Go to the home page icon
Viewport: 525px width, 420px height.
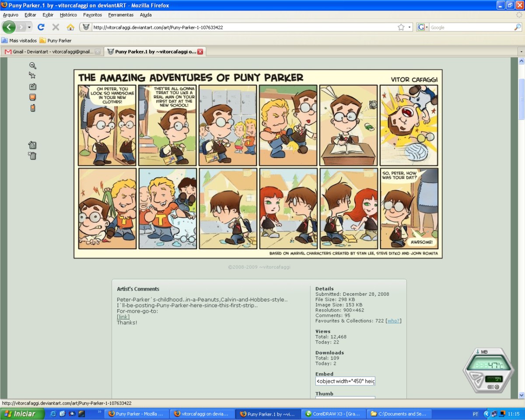(x=70, y=27)
